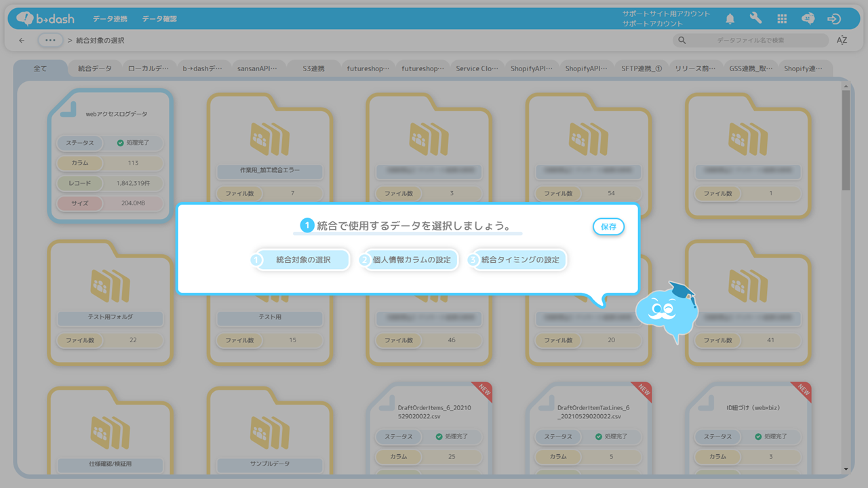
Task: Click the folder icon above 作業用_加工統合エラー
Action: pos(270,139)
